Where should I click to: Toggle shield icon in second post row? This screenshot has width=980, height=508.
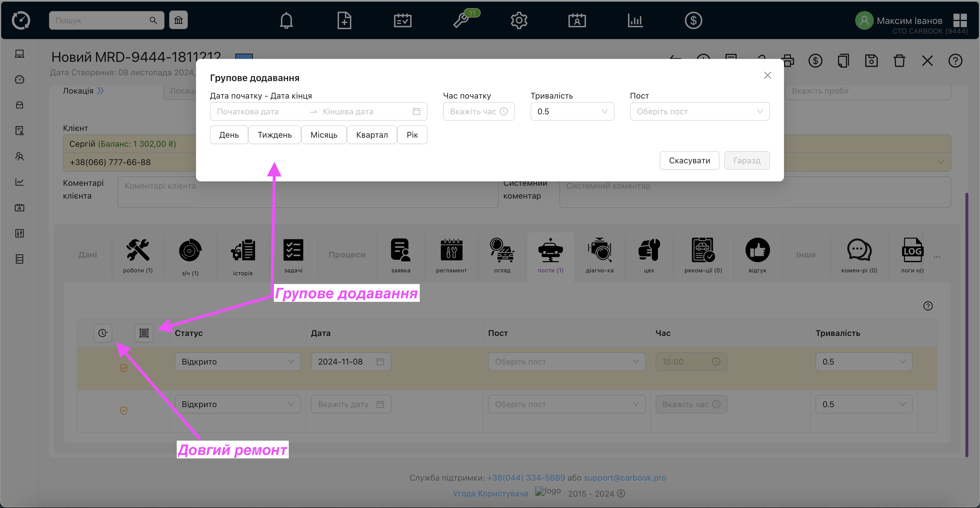pyautogui.click(x=124, y=411)
